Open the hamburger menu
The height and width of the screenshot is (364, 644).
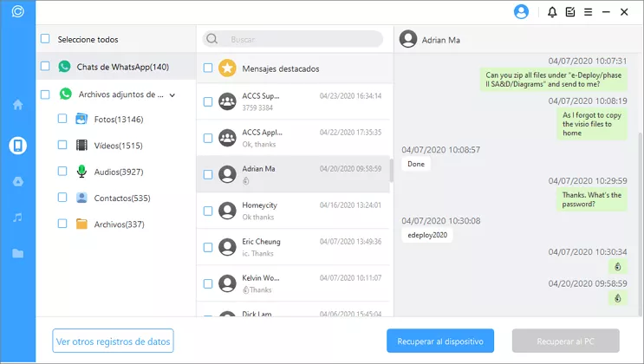click(589, 12)
